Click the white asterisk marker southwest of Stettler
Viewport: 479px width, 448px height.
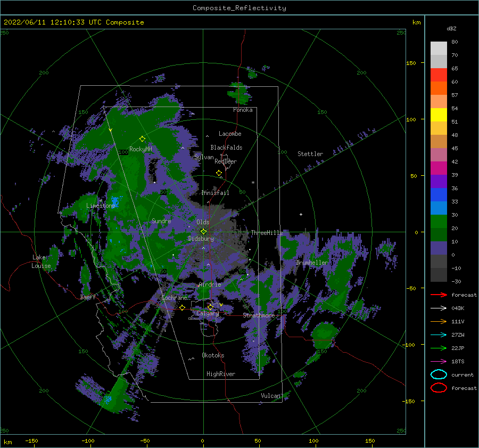point(253,183)
